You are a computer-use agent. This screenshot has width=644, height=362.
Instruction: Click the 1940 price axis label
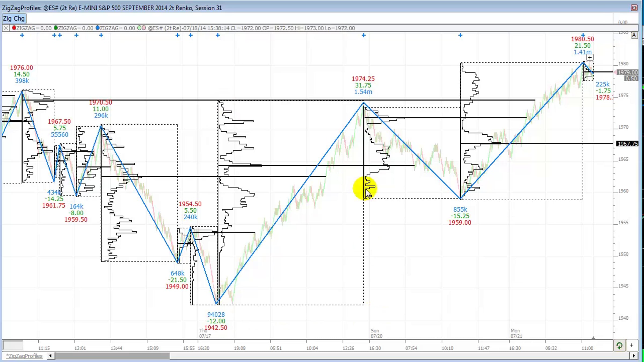(x=623, y=318)
